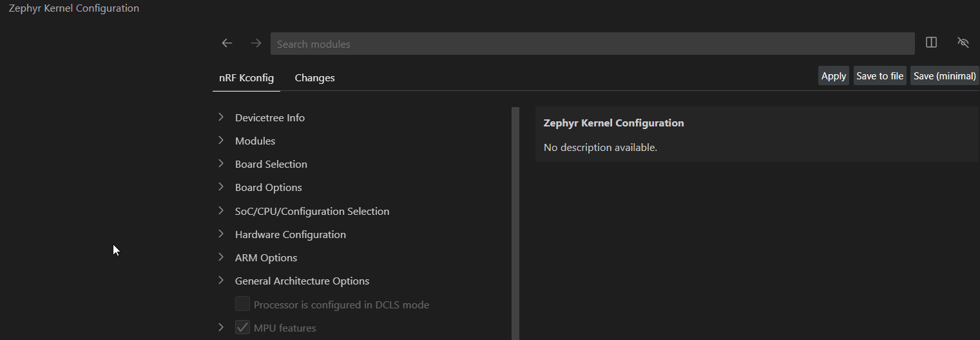This screenshot has width=980, height=340.
Task: Click the Save (minimal) button
Action: click(945, 76)
